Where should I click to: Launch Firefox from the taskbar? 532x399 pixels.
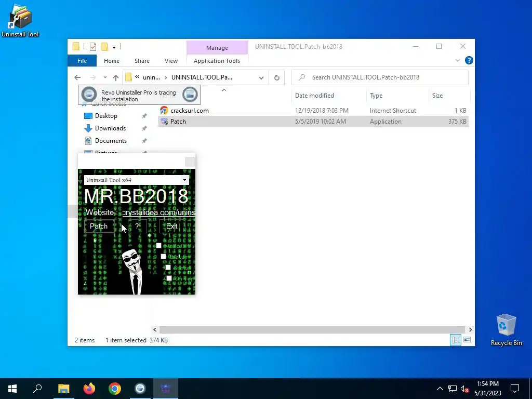point(89,389)
